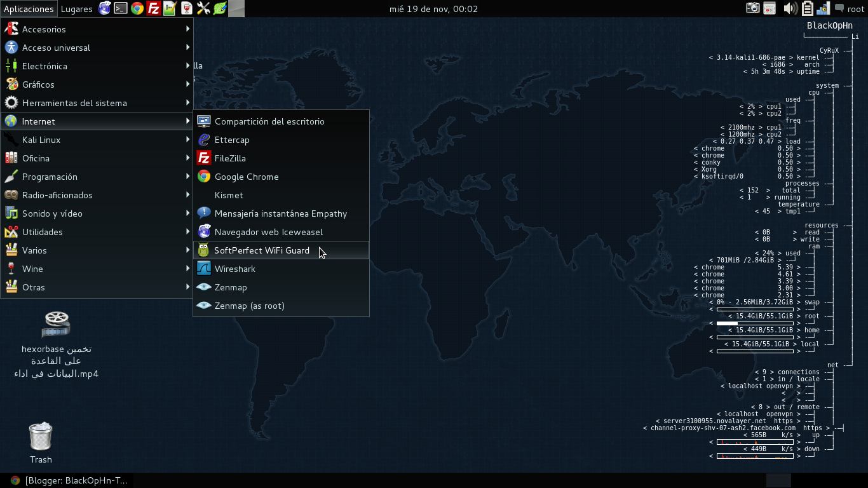Click the Electrónica category icon

tap(11, 66)
